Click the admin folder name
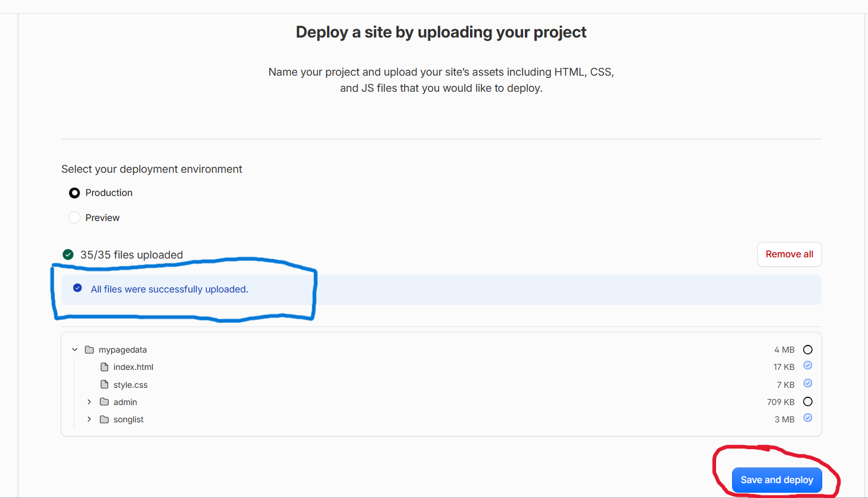The height and width of the screenshot is (498, 868). coord(125,402)
